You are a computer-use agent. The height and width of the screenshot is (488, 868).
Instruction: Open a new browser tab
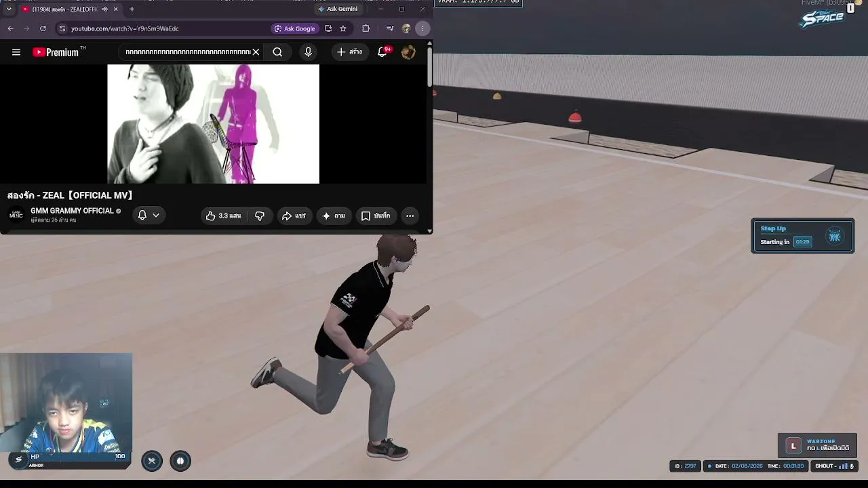(x=132, y=9)
